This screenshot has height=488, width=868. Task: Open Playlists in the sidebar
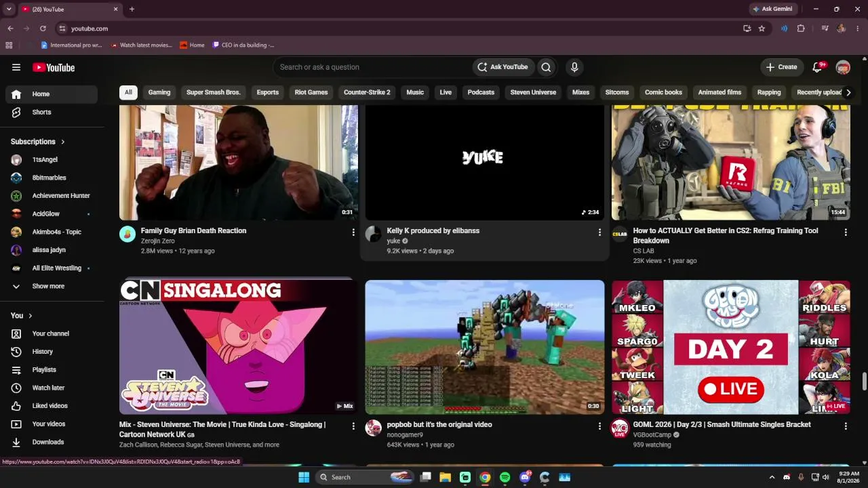[52, 369]
